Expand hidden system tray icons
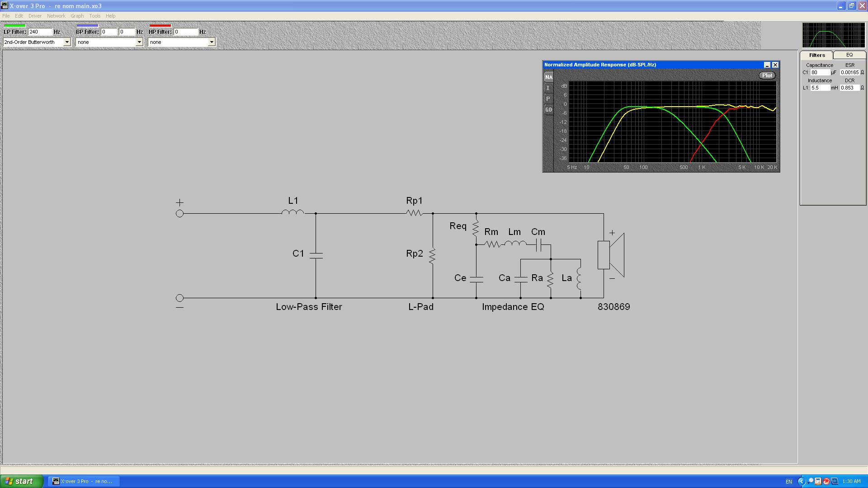The height and width of the screenshot is (488, 868). (802, 481)
